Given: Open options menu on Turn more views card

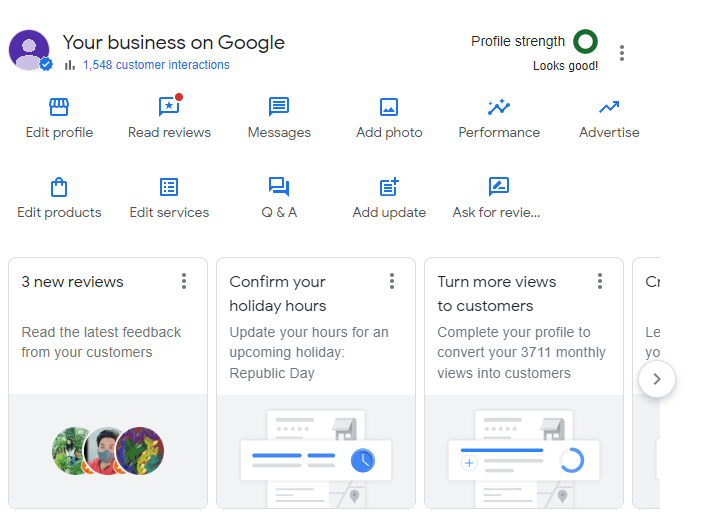Looking at the screenshot, I should click(600, 281).
